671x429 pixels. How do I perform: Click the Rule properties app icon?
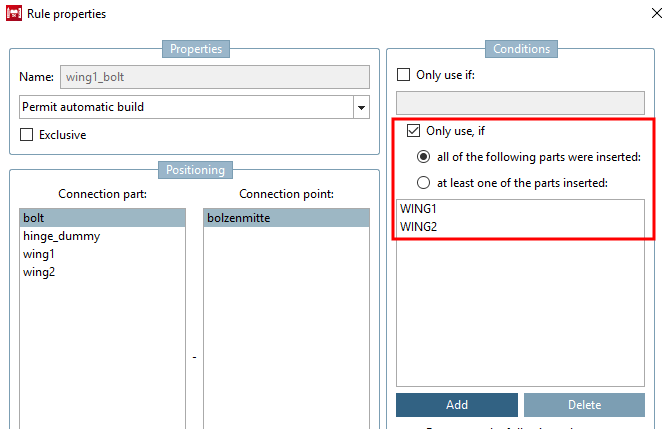pyautogui.click(x=15, y=14)
